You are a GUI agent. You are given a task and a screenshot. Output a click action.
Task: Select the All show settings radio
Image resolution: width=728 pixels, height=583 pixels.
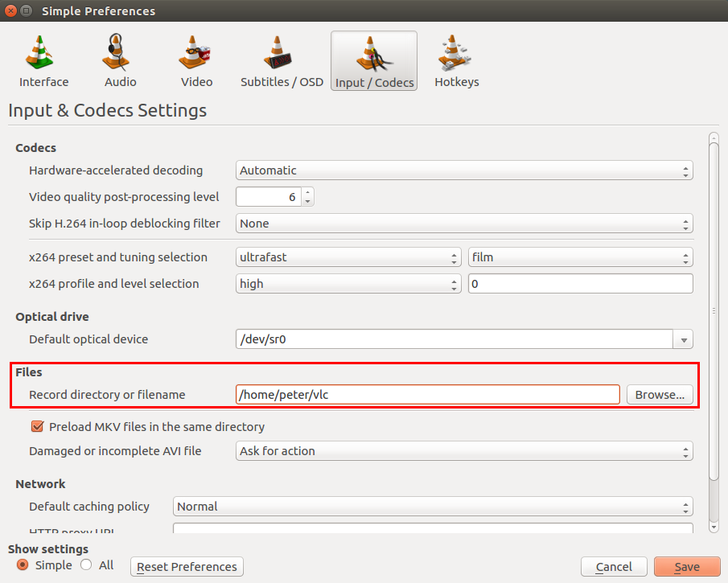(86, 565)
